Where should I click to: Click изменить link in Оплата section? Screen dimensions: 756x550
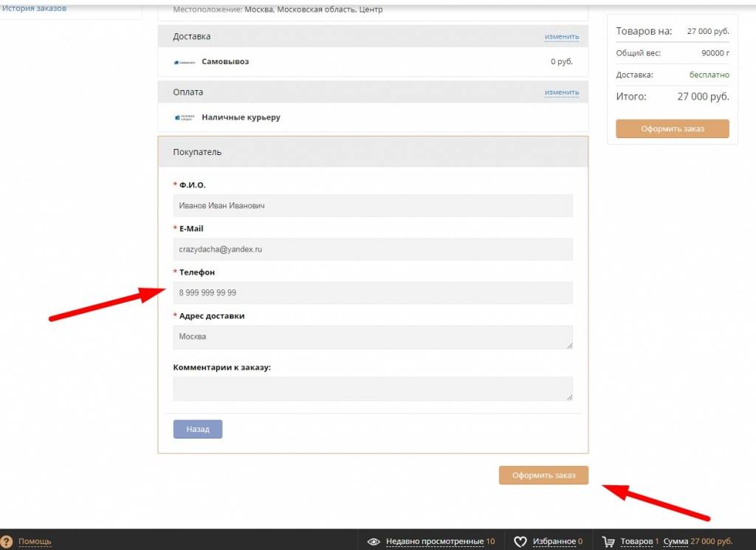coord(561,92)
